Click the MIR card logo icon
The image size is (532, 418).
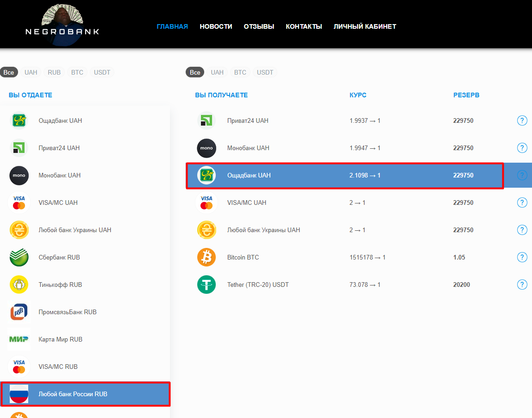tap(19, 339)
